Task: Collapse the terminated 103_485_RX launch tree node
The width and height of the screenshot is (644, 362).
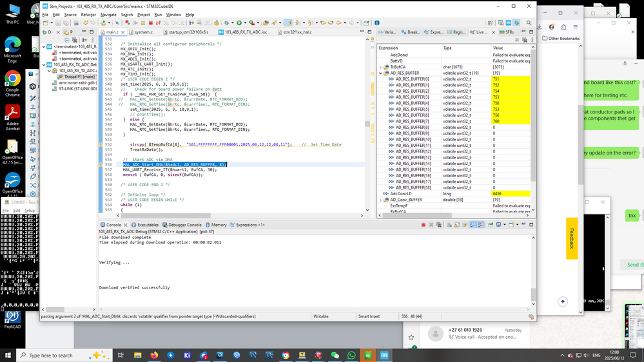Action: (44, 47)
